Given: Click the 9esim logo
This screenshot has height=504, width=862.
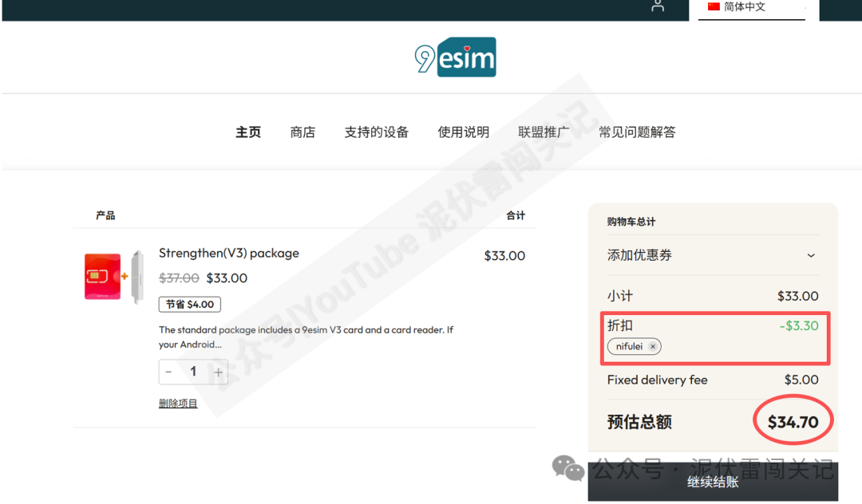Looking at the screenshot, I should click(x=455, y=57).
